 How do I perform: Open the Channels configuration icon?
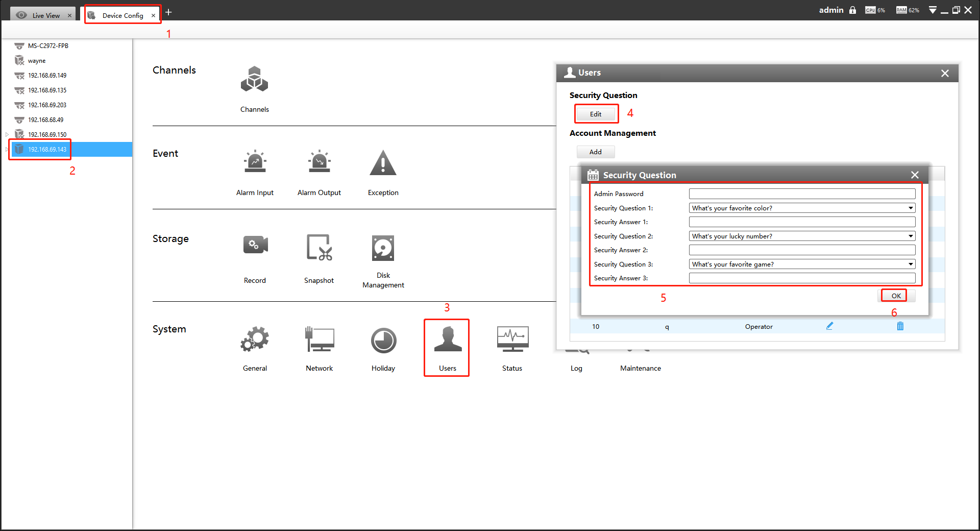pyautogui.click(x=254, y=80)
